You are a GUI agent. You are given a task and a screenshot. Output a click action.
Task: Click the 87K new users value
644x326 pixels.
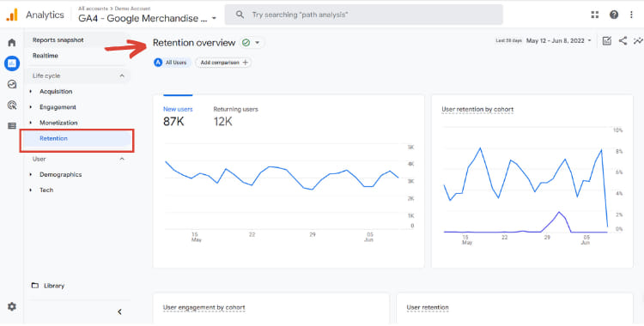173,122
